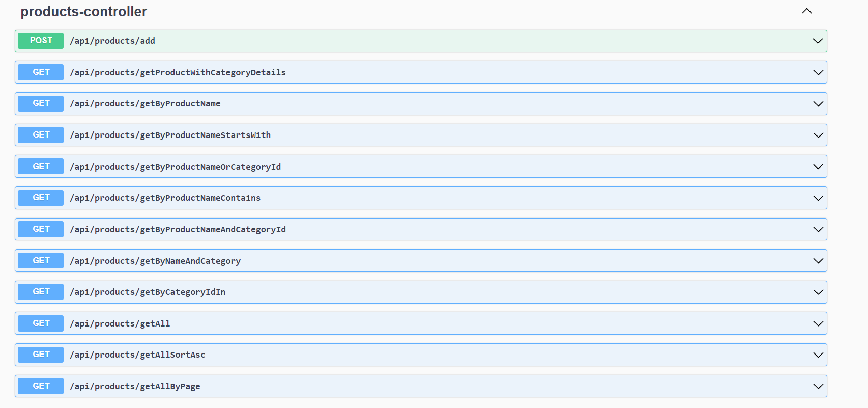868x408 pixels.
Task: Open /api/products/getByProductNameOrCategoryId path
Action: 175,167
